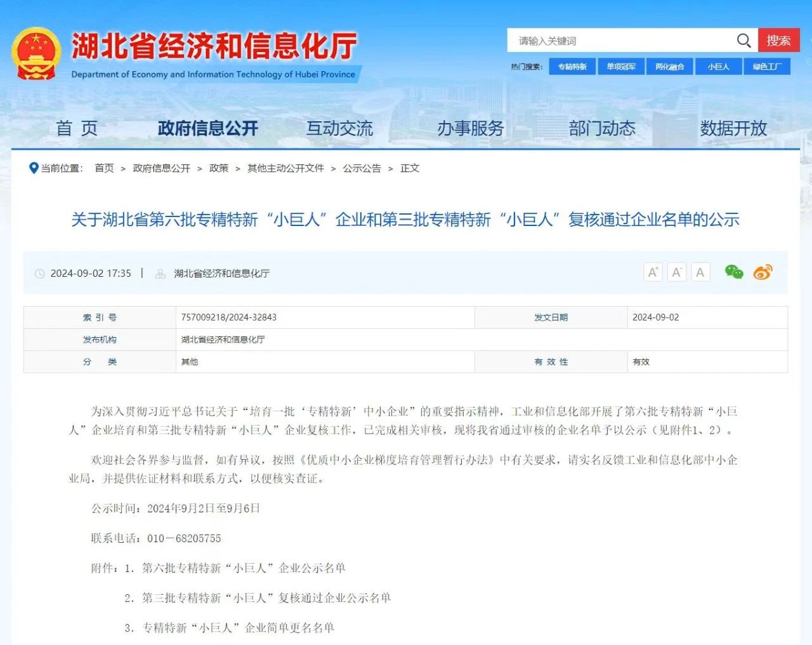Click the 绿色工厂 hot search tag
The image size is (812, 645).
(767, 67)
